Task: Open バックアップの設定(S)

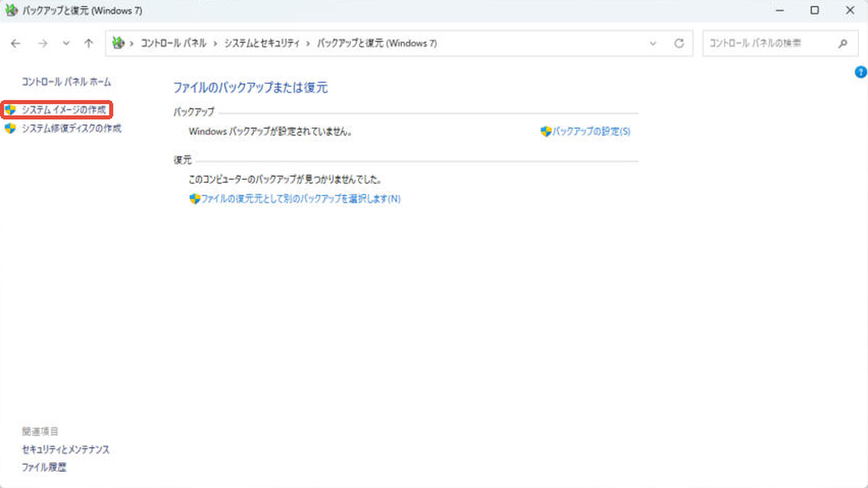Action: click(x=591, y=131)
